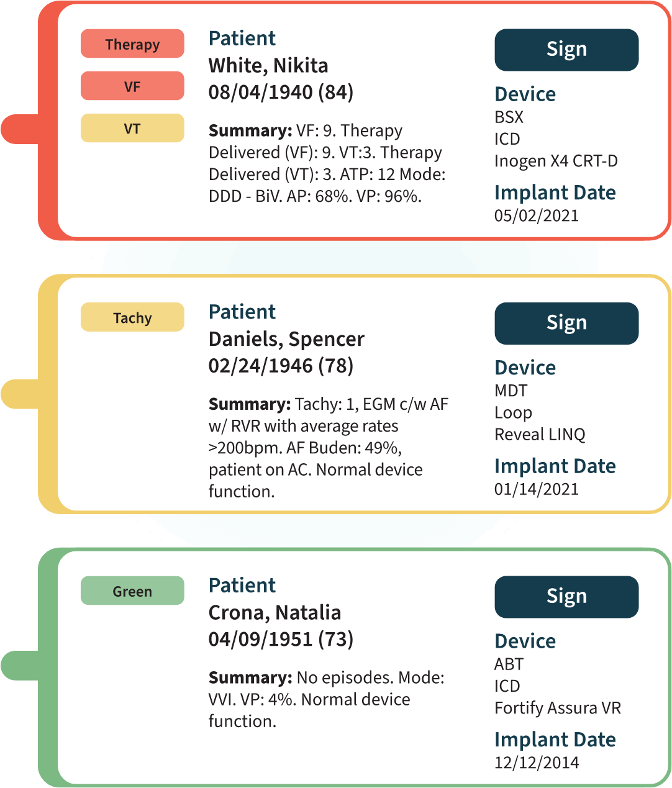Select the Reveal LINQ device entry
This screenshot has height=788, width=672.
(x=540, y=434)
